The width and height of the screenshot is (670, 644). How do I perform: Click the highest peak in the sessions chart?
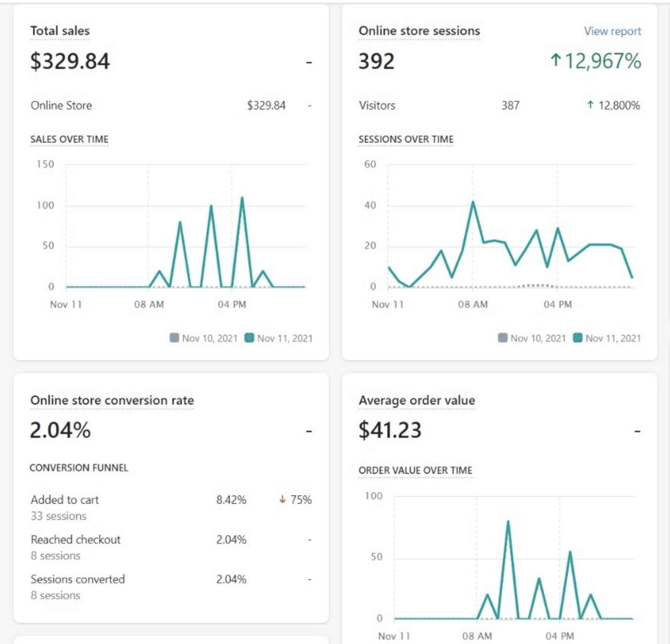click(x=472, y=202)
